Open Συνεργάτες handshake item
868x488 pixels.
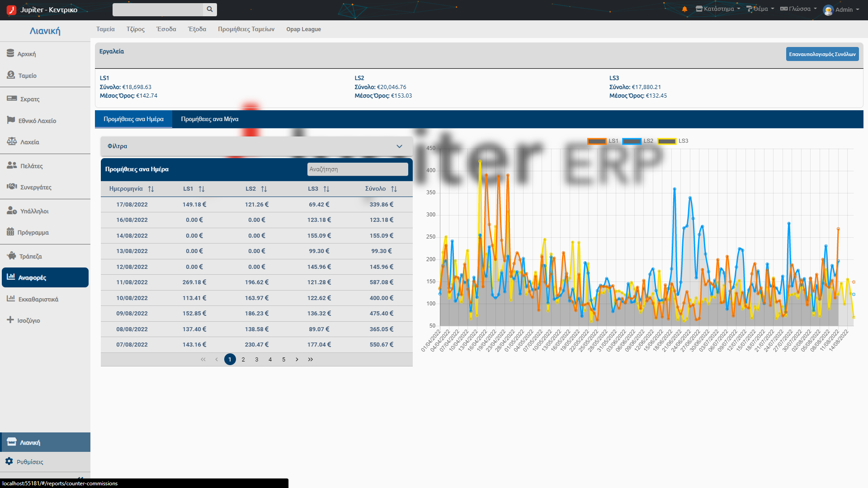[45, 187]
